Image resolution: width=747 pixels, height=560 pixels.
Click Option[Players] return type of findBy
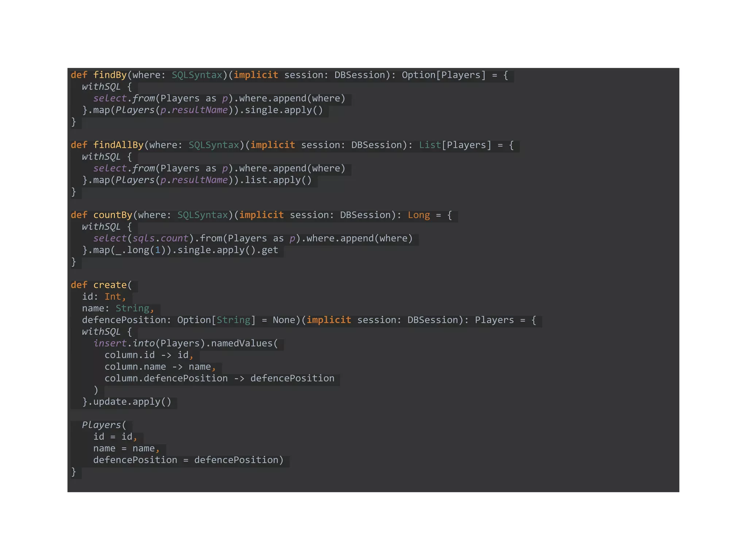[444, 75]
